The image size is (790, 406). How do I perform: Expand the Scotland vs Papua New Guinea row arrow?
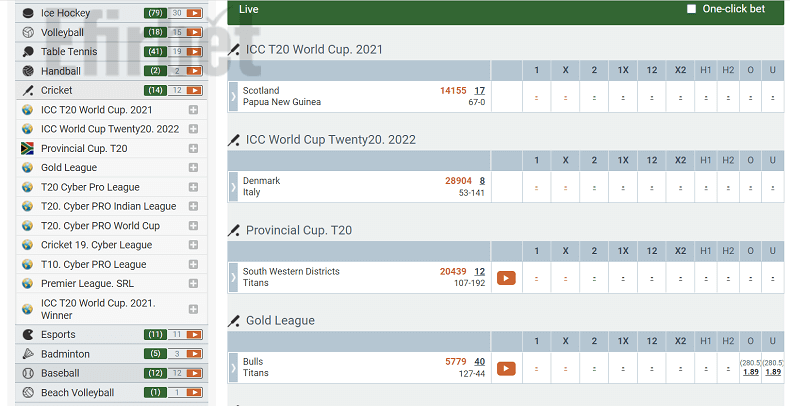[233, 97]
